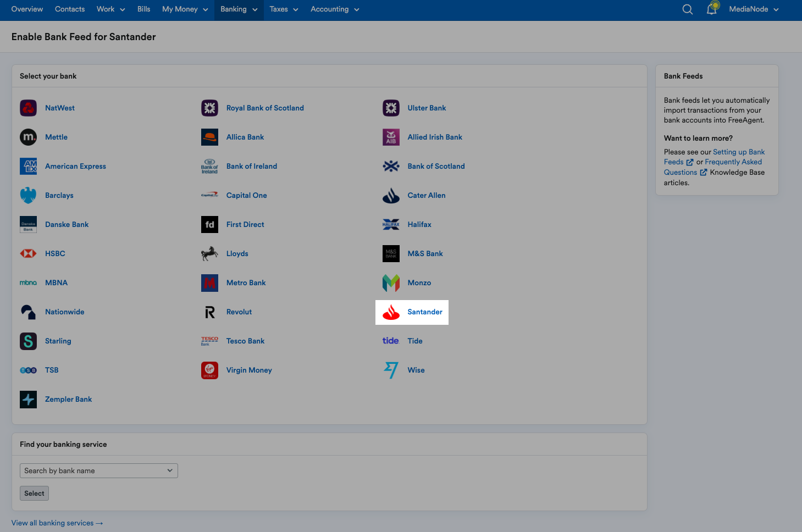Click the Starling logo icon
Viewport: 802px width, 532px height.
coord(28,341)
